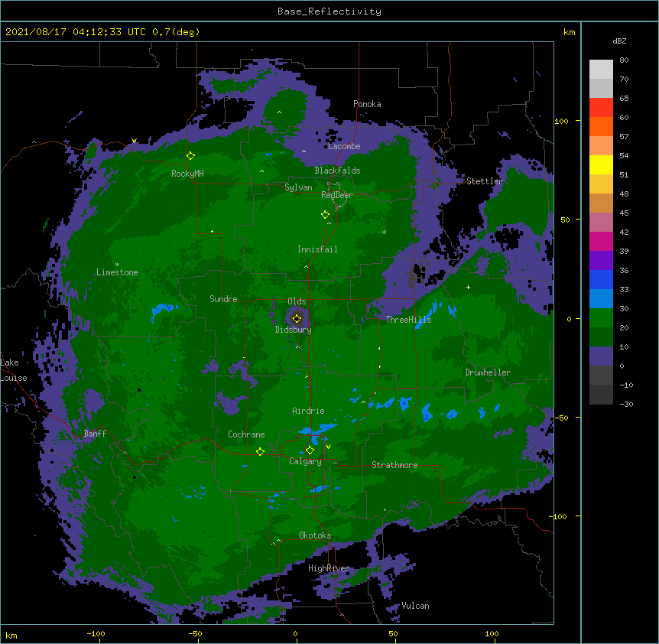This screenshot has width=659, height=644.
Task: Select the dark green 10-20 dBZ swatch
Action: point(601,337)
